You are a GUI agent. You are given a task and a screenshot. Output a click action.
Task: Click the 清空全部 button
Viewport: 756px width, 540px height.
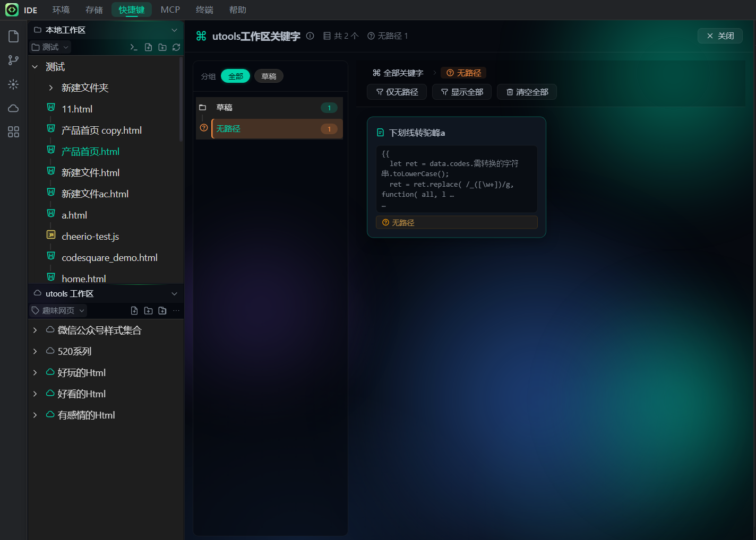point(527,92)
